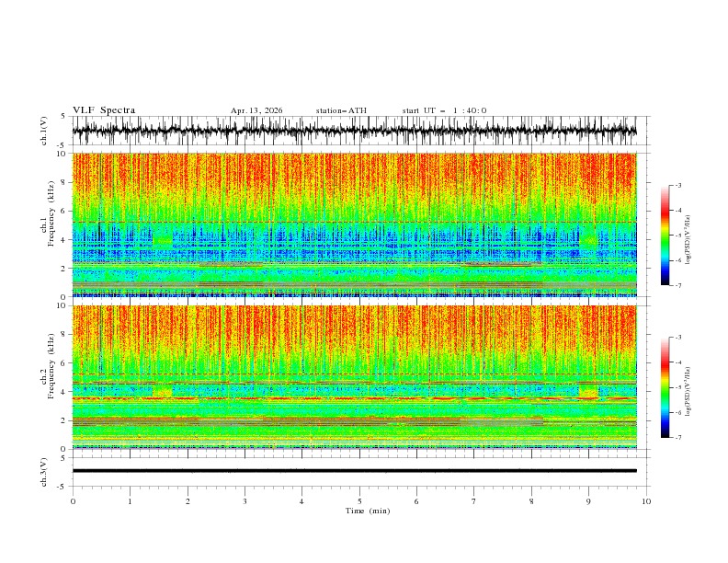The image size is (728, 563).
Task: Click the ch.3 flat waveform trace
Action: 354,471
